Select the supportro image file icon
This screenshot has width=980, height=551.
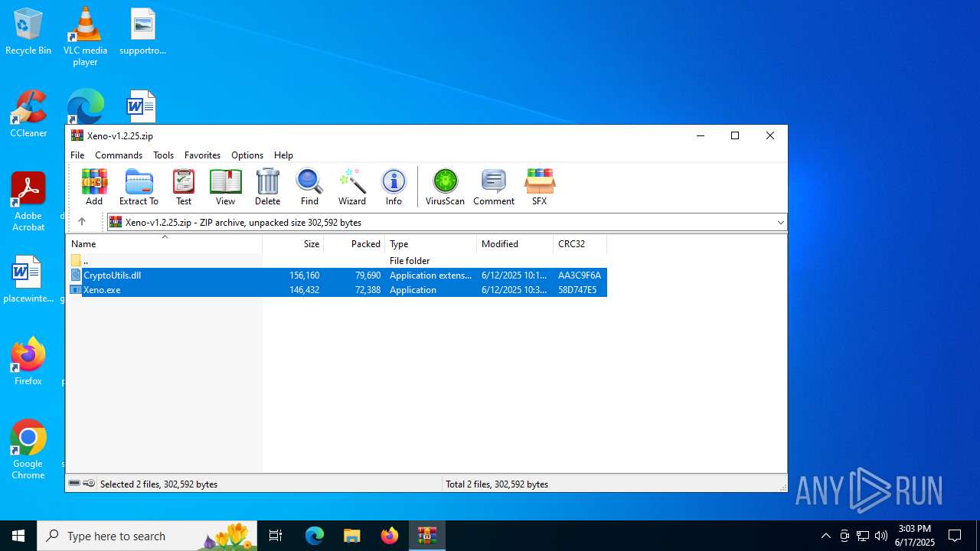click(x=143, y=31)
